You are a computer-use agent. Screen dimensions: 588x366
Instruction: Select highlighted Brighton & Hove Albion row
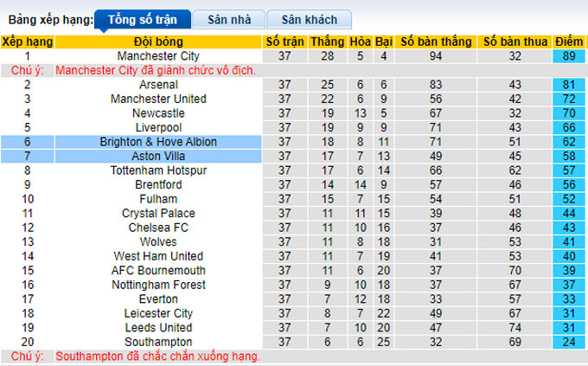[x=158, y=142]
